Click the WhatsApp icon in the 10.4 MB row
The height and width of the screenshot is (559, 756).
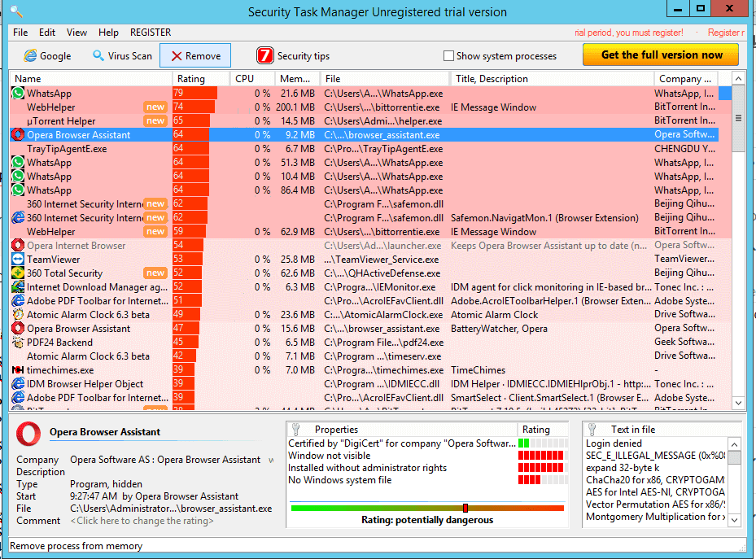(18, 177)
